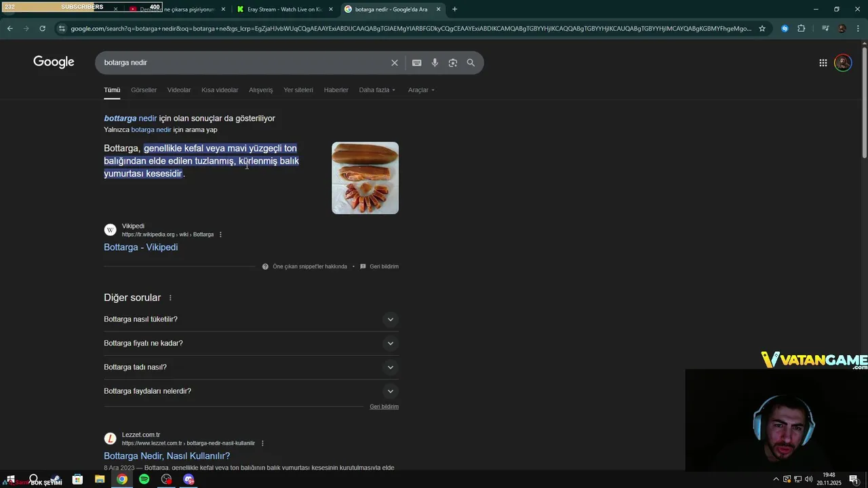
Task: Open the Diğer sorular options menu
Action: tap(170, 298)
